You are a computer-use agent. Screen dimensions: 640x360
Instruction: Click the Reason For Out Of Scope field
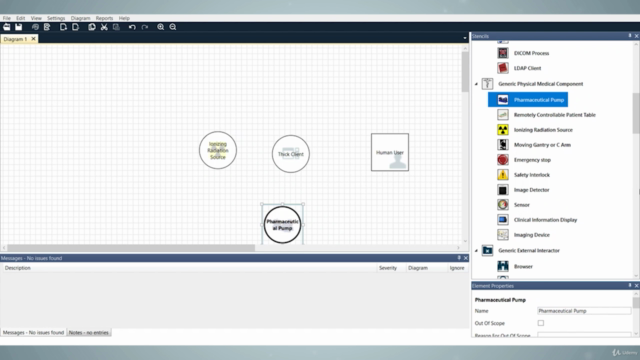click(x=584, y=335)
